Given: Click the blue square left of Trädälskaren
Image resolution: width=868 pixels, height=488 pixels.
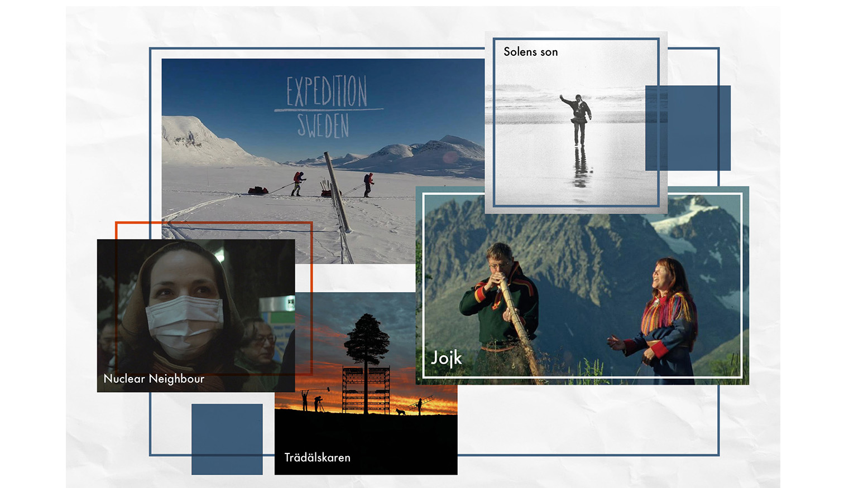Looking at the screenshot, I should tap(227, 439).
